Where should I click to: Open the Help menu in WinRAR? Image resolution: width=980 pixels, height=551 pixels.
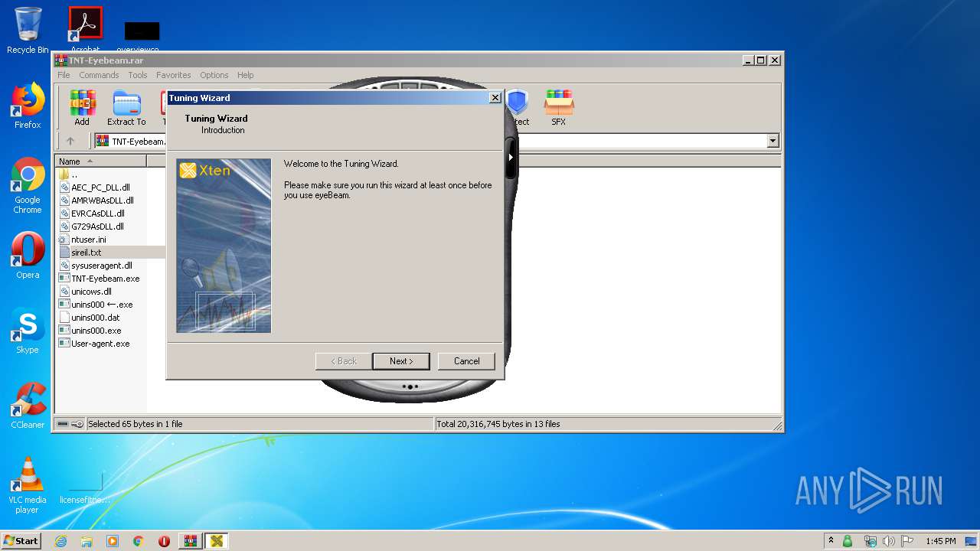pyautogui.click(x=245, y=75)
